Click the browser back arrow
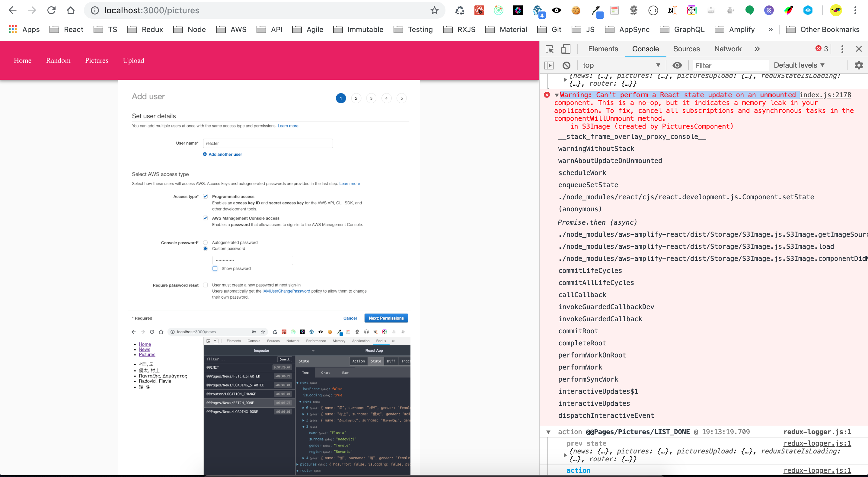This screenshot has height=477, width=868. point(12,11)
